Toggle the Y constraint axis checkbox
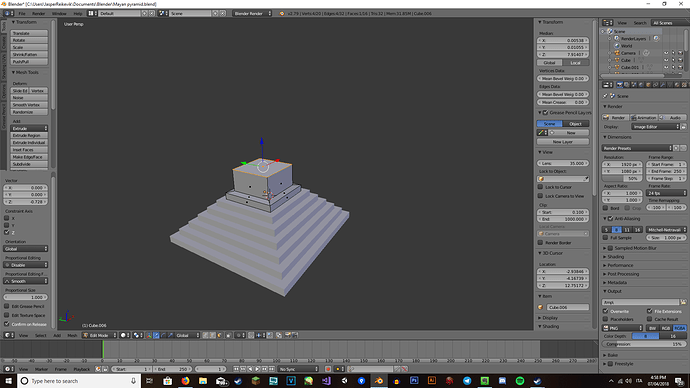The height and width of the screenshot is (388, 690). pos(7,225)
